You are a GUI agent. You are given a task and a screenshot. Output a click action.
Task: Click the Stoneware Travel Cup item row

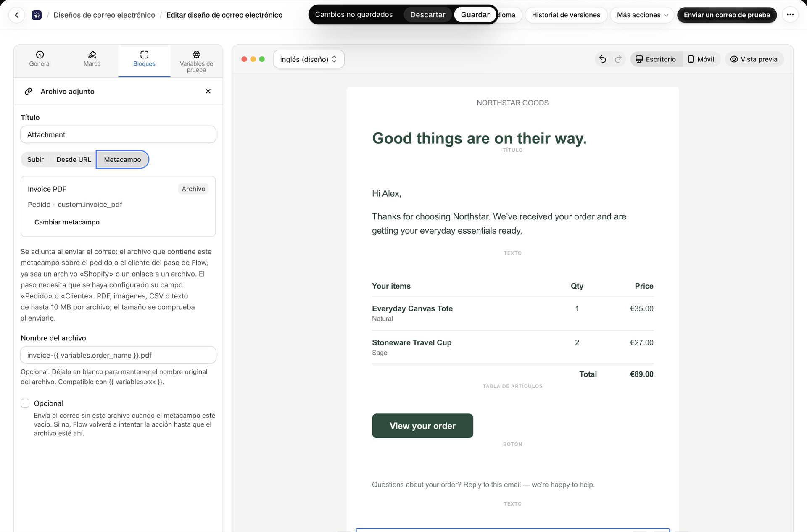click(512, 347)
